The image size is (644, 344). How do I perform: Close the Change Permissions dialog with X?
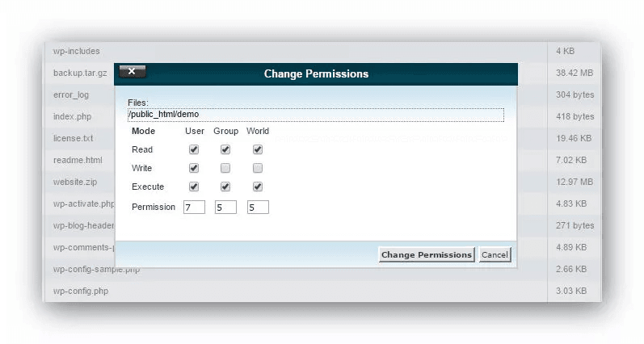point(133,72)
